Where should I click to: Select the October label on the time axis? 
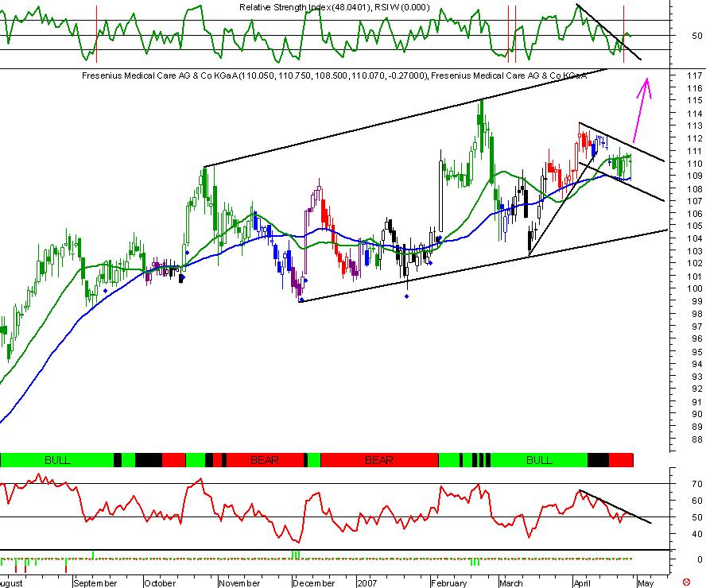coord(160,583)
